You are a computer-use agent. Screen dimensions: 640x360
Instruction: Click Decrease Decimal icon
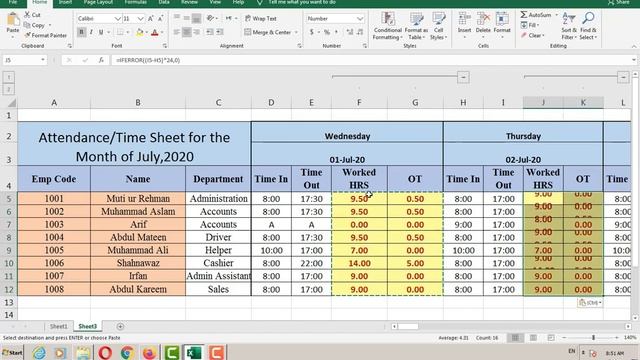pyautogui.click(x=360, y=32)
